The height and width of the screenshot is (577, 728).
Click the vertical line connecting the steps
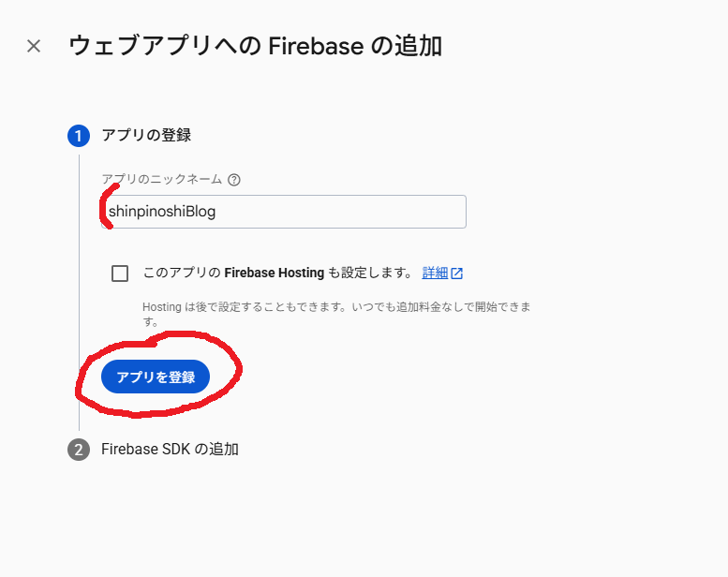(79, 281)
